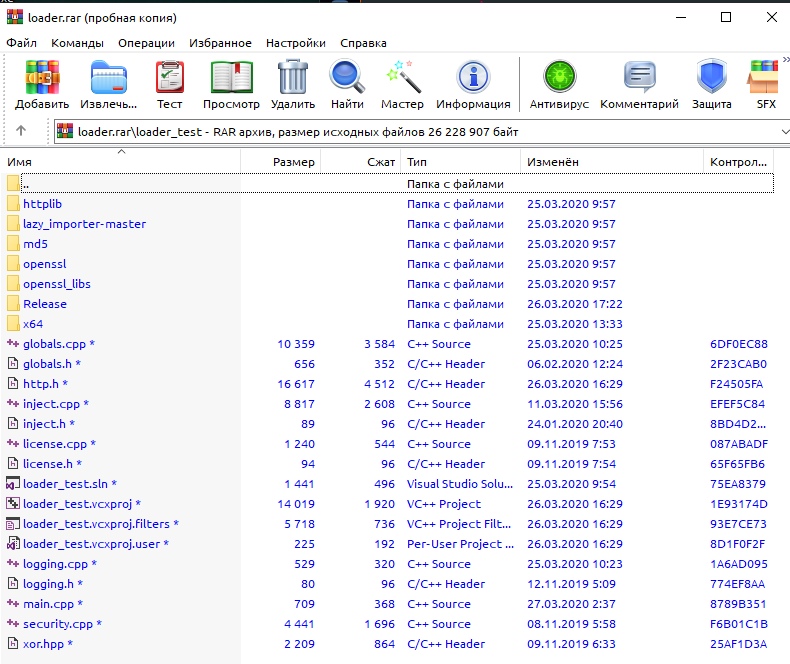
Task: Click checksum value 6DF0EC88
Action: point(739,344)
